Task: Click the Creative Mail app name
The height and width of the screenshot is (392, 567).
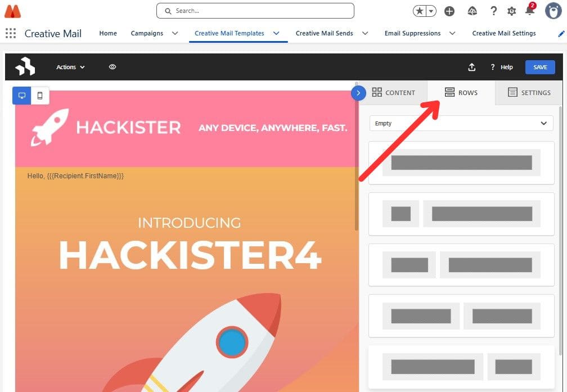Action: click(x=53, y=33)
